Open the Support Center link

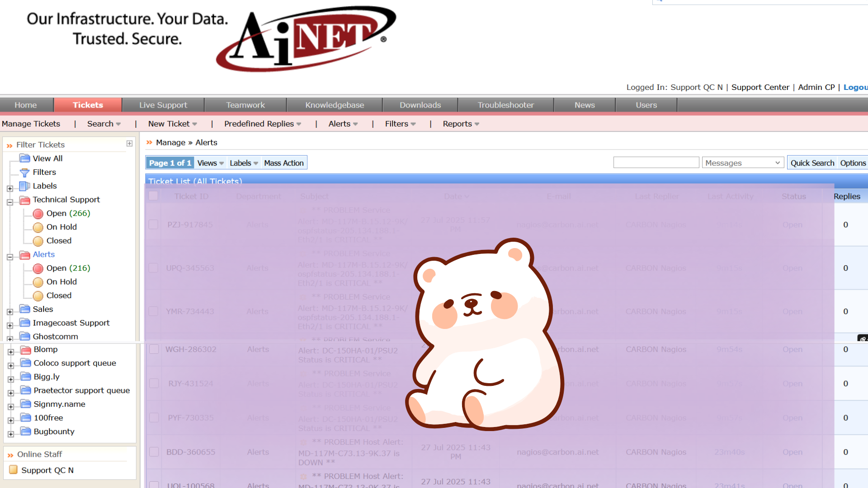tap(760, 87)
